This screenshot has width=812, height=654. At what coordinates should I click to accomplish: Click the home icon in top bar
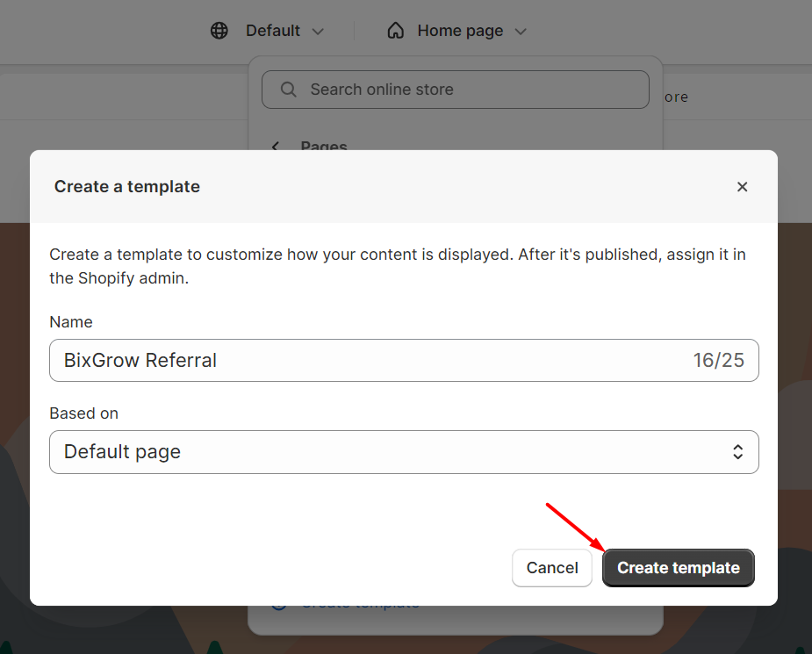pyautogui.click(x=396, y=31)
